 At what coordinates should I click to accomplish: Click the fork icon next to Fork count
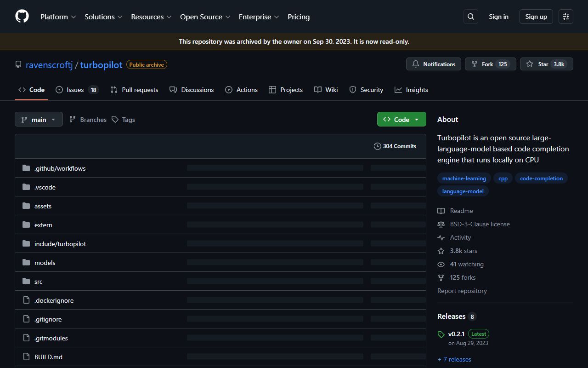tap(474, 64)
